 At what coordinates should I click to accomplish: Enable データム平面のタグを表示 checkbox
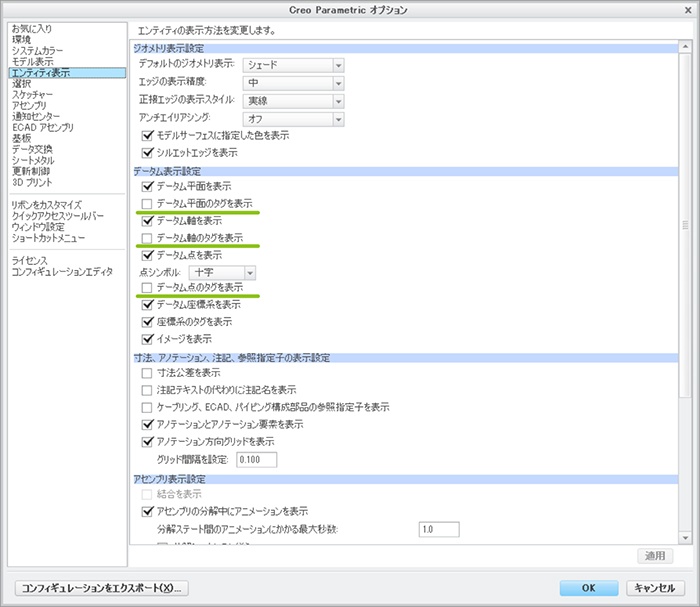148,203
